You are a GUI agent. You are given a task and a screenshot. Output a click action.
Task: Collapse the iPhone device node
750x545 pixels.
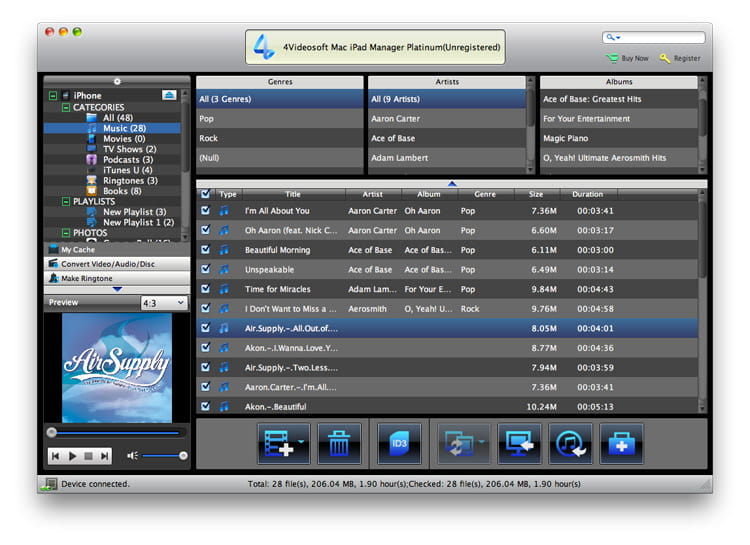coord(53,96)
